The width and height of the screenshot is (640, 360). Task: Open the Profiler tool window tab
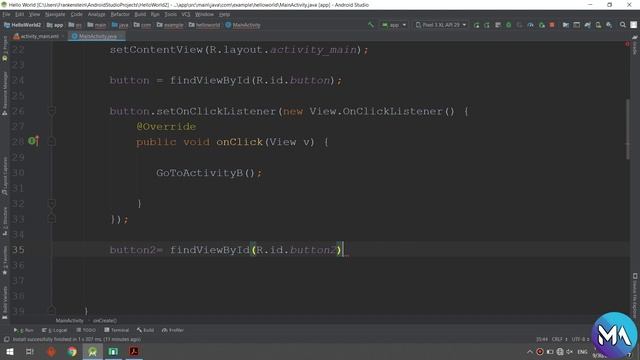coord(173,330)
